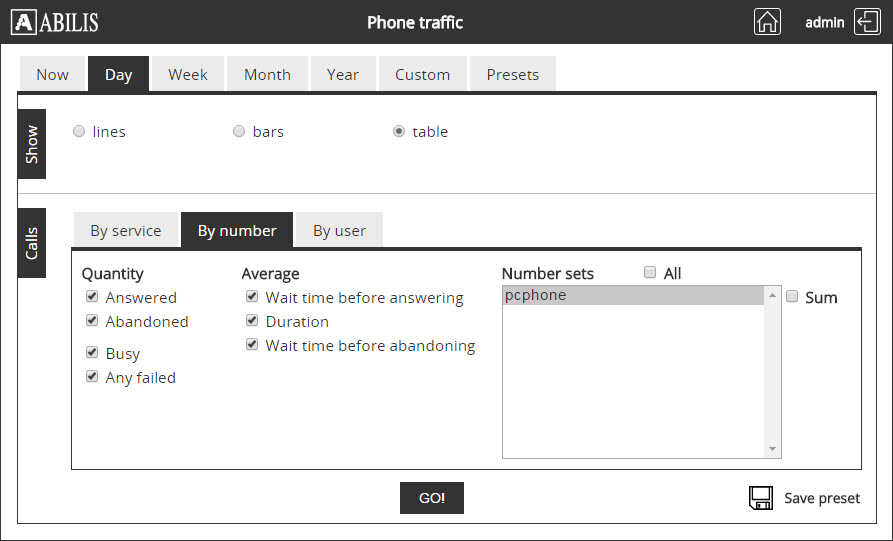Check the All number sets box
The height and width of the screenshot is (541, 893).
coord(650,273)
